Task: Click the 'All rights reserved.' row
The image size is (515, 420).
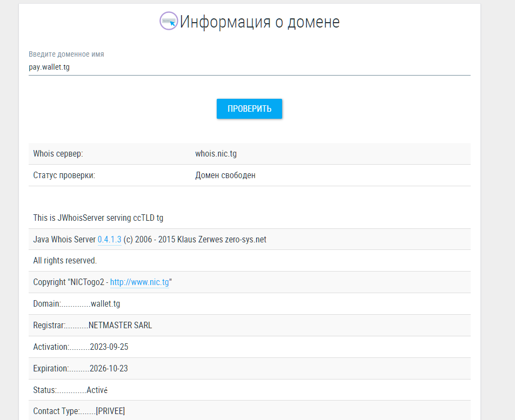Action: pyautogui.click(x=249, y=261)
